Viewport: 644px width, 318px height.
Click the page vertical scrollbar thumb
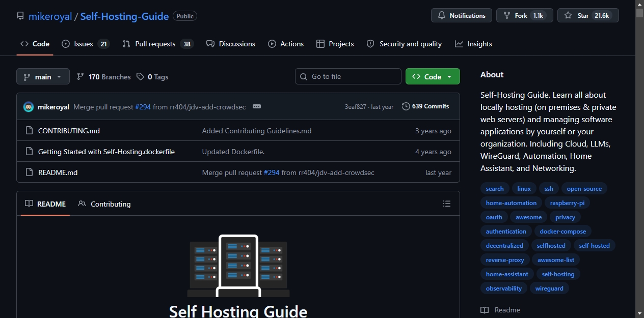tap(639, 14)
